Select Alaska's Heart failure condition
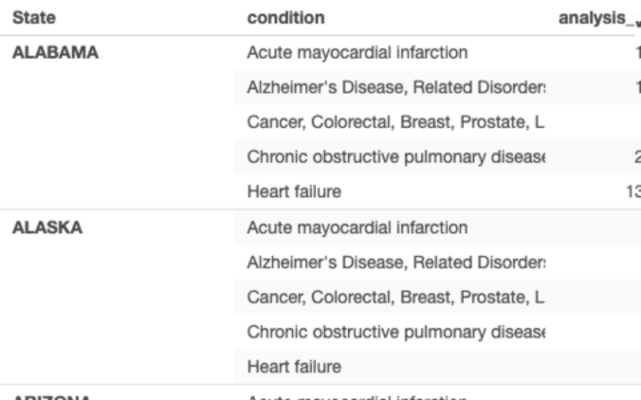This screenshot has height=400, width=641. 294,366
